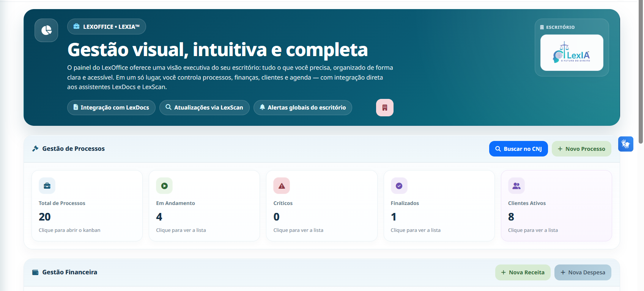Click the gavel icon beside Gestão de Processos
Screen dimensions: 644x291
click(x=35, y=149)
